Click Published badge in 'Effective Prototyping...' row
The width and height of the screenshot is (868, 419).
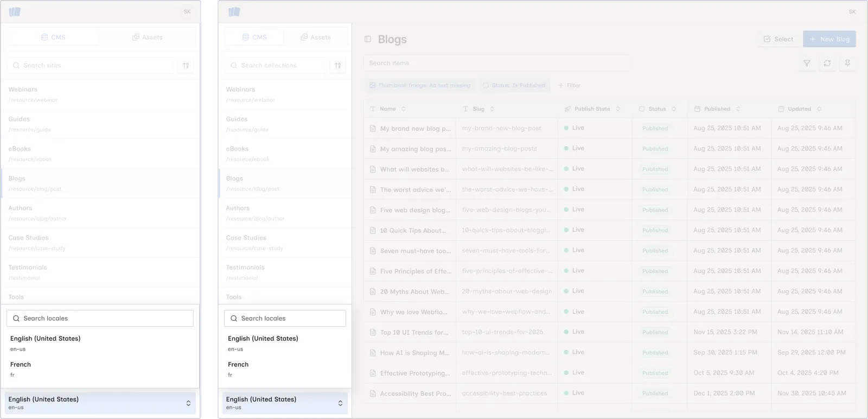tap(655, 373)
